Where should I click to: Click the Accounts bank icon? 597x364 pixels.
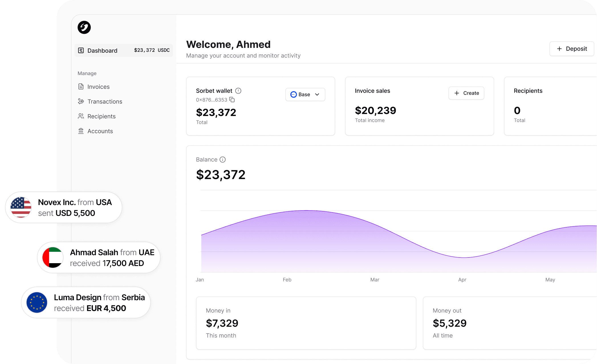click(81, 131)
